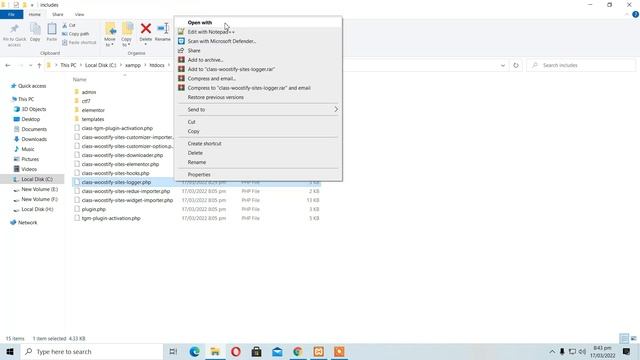Screen dimensions: 640x360
Task: Click This PC in the address bar
Action: 68,65
